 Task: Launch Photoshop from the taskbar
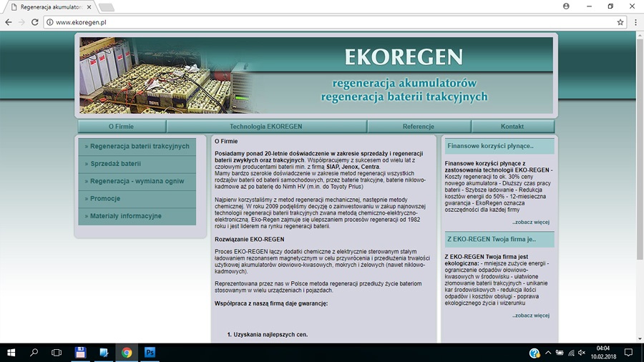point(150,353)
